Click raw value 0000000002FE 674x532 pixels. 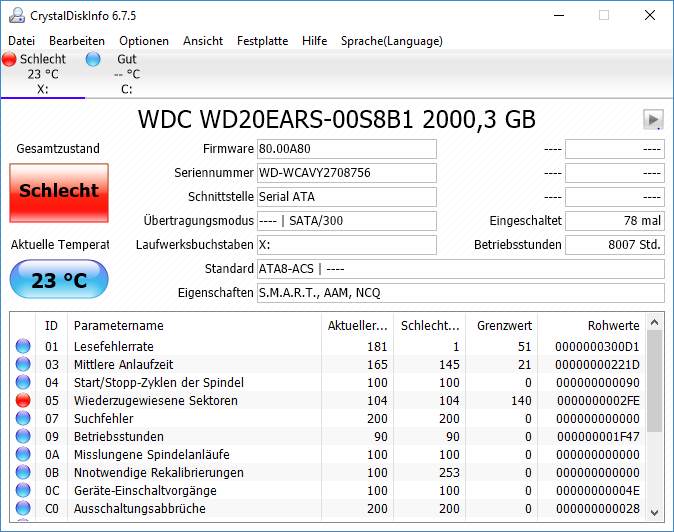pyautogui.click(x=598, y=401)
